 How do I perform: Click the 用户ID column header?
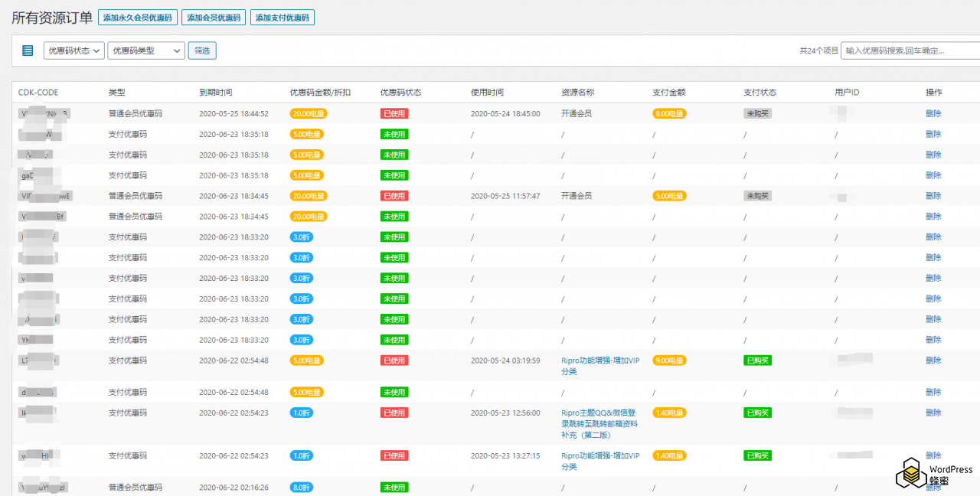[x=847, y=93]
